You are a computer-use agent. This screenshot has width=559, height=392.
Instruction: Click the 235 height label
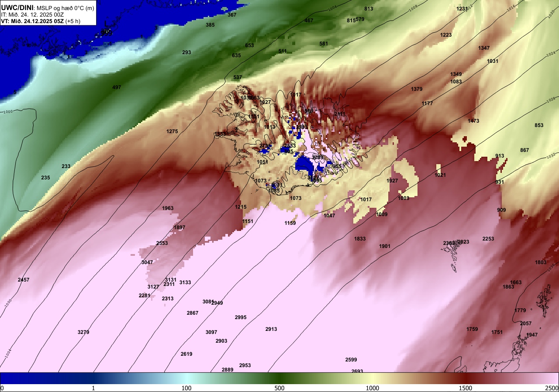pos(45,178)
